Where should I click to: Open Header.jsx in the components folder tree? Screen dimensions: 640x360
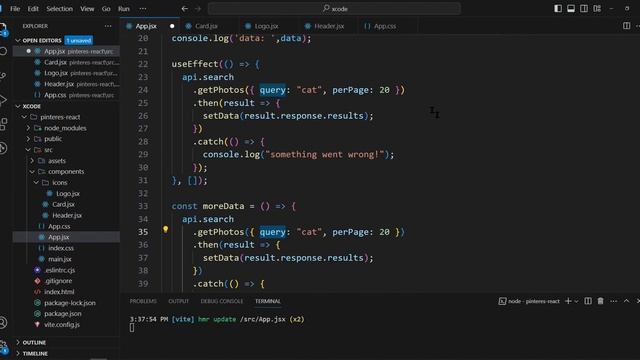(x=67, y=216)
